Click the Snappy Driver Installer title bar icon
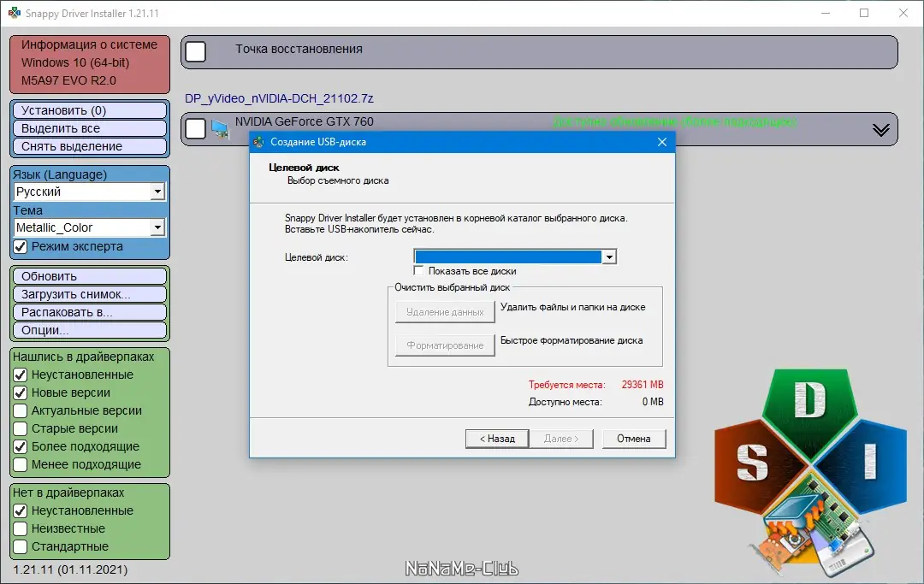Viewport: 924px width, 584px height. pos(12,13)
